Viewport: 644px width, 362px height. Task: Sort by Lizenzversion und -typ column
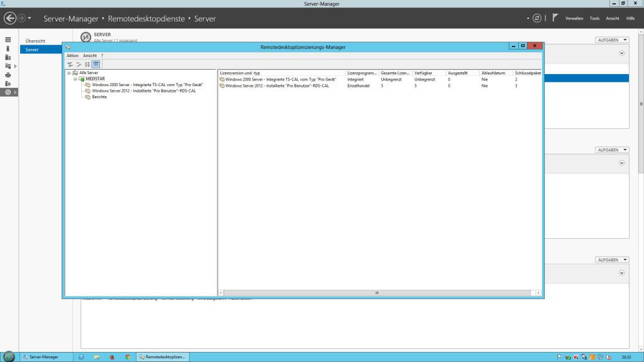point(282,73)
